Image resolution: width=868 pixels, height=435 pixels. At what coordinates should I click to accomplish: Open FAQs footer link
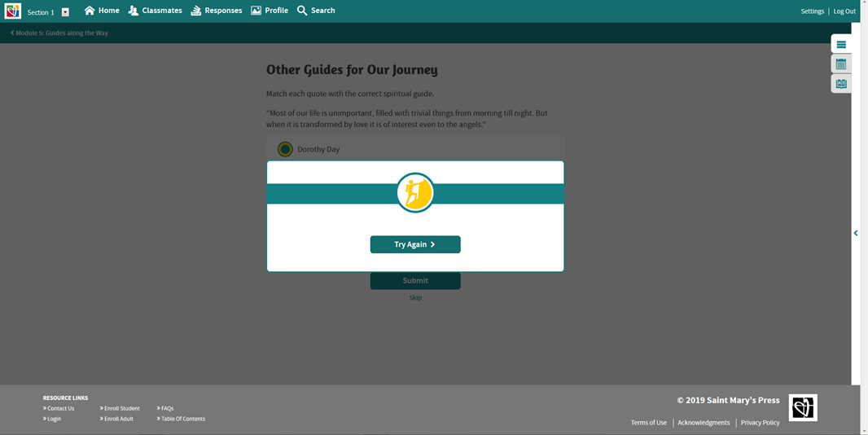165,408
